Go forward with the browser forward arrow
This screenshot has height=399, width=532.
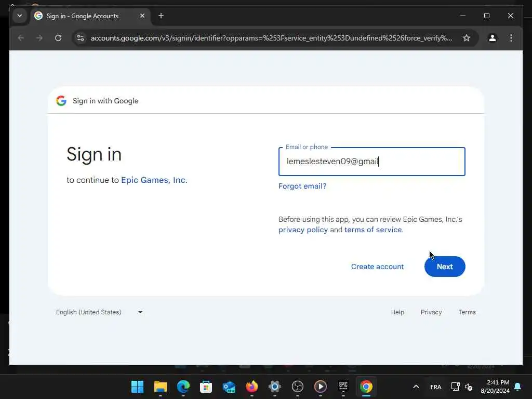click(x=39, y=38)
